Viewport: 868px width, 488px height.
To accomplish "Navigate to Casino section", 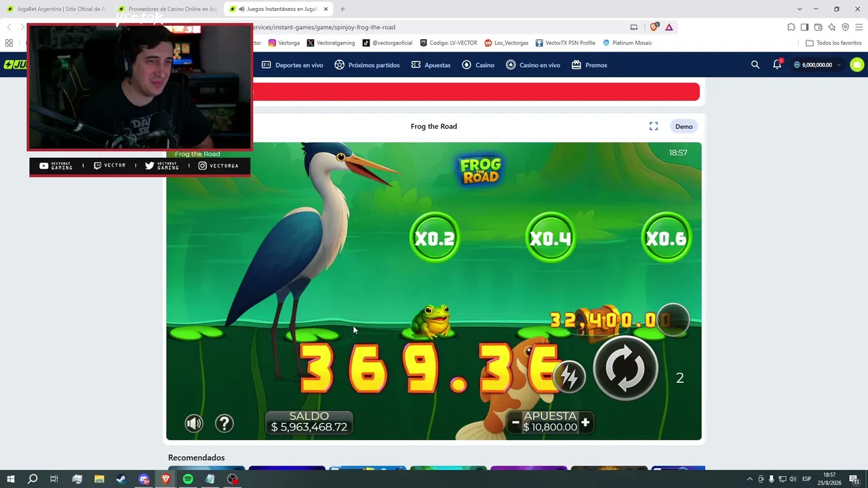I will (478, 65).
